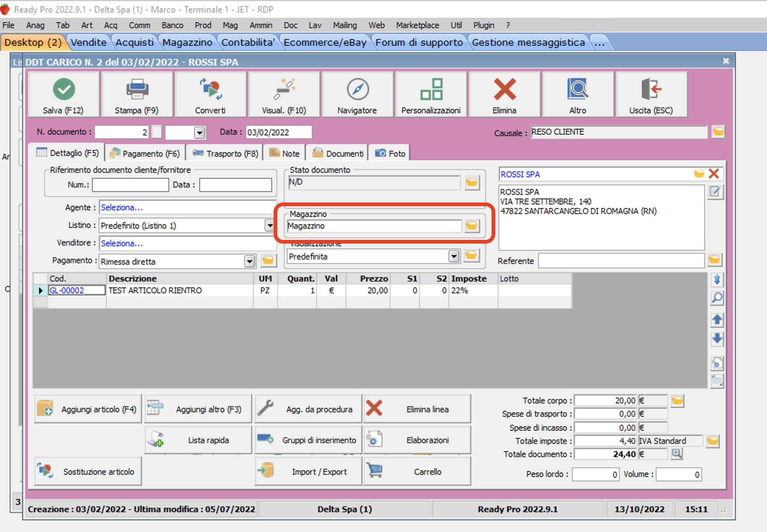This screenshot has height=532, width=767.
Task: Print document with Stampa (F9)
Action: coord(137,90)
